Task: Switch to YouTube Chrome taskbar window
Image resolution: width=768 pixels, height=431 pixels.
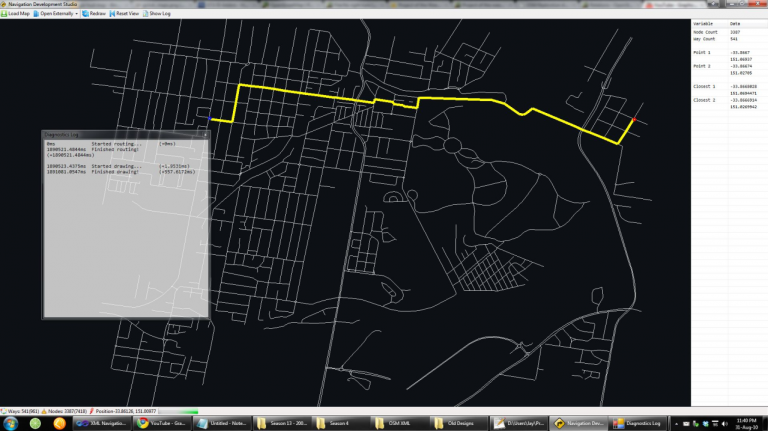Action: tap(162, 423)
